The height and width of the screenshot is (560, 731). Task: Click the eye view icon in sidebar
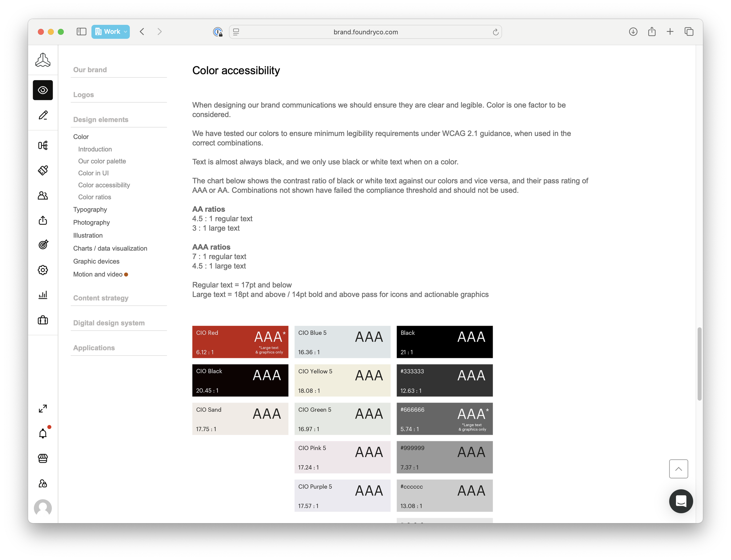[x=43, y=90]
